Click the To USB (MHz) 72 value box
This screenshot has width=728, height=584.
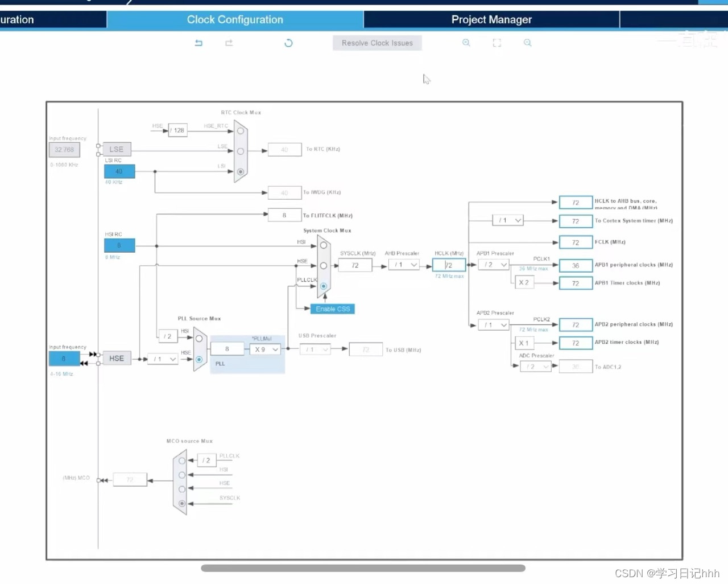pos(366,349)
